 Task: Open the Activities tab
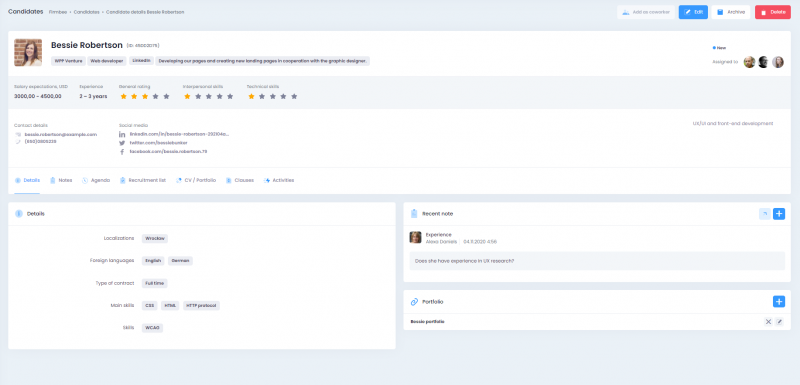[x=279, y=181]
